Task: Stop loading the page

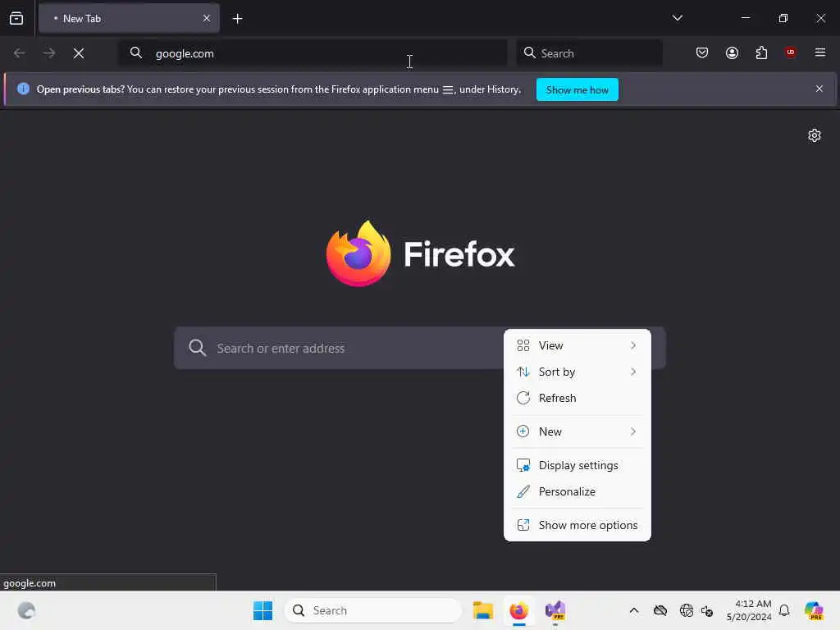Action: [79, 53]
